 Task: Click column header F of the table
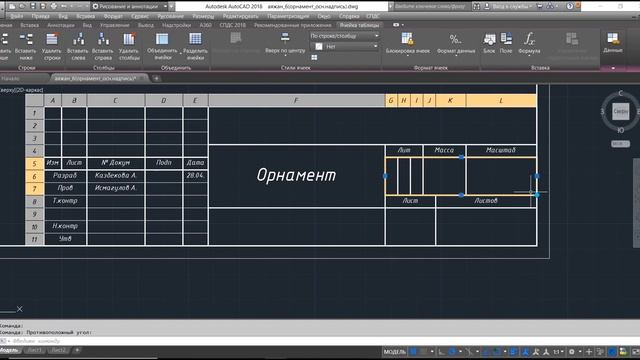[x=296, y=100]
